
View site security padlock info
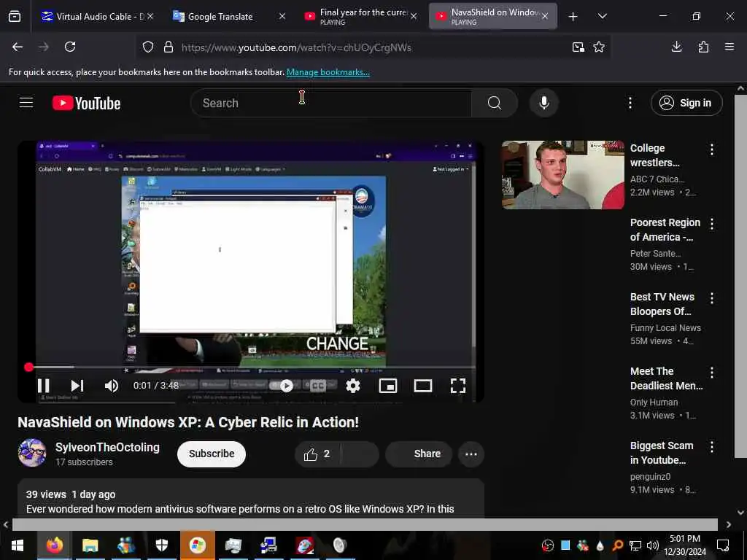coord(169,47)
